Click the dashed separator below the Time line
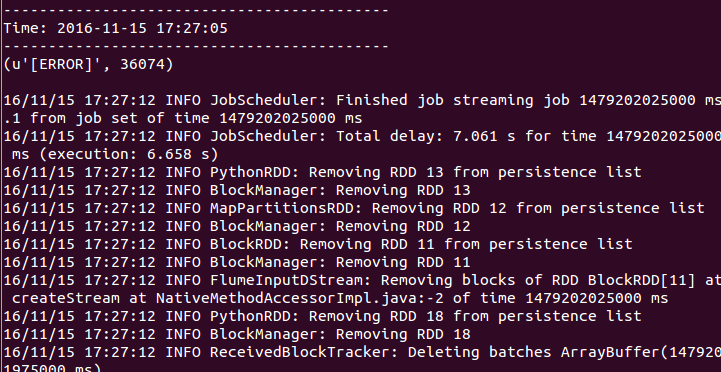This screenshot has height=372, width=721. coord(196,46)
